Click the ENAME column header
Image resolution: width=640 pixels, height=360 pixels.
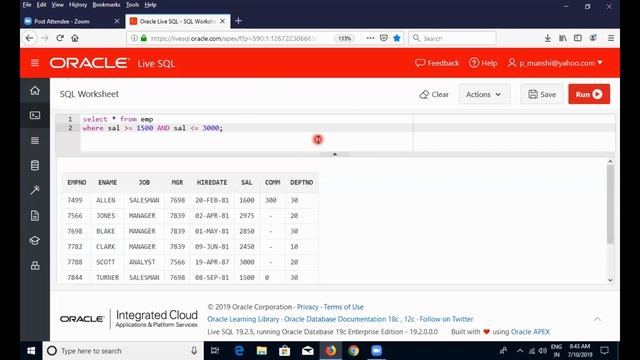pos(108,182)
